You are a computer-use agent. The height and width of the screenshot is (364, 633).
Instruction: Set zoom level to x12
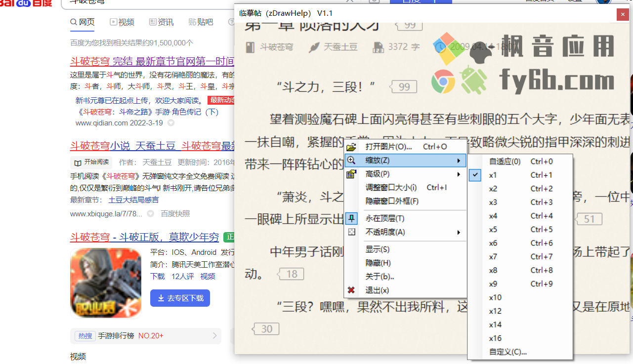520,311
